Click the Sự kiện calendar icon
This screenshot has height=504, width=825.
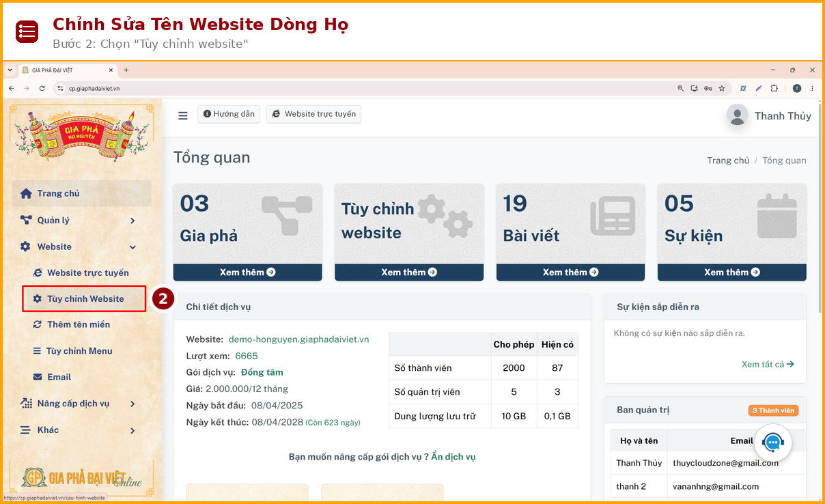pos(777,216)
